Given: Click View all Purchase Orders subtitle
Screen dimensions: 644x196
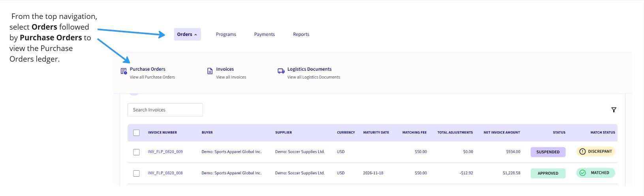Looking at the screenshot, I should (x=152, y=77).
